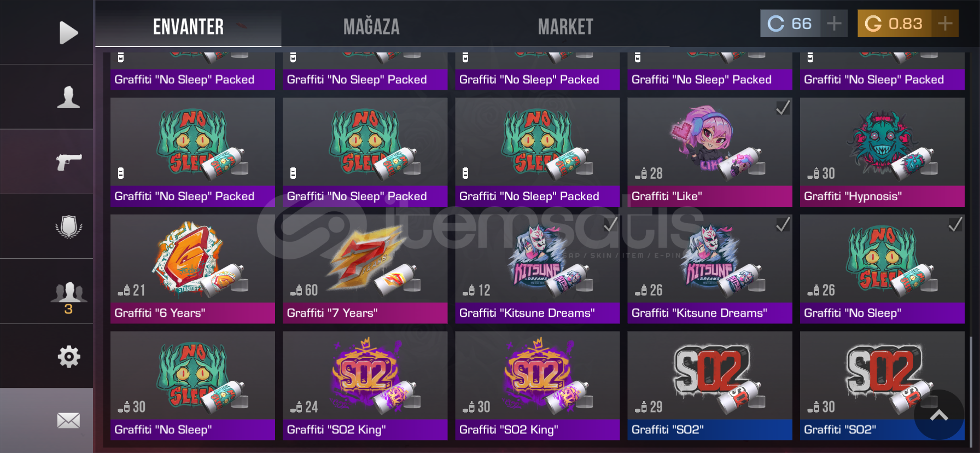The image size is (980, 453).
Task: Open the pistol weapons icon in sidebar
Action: click(x=69, y=161)
